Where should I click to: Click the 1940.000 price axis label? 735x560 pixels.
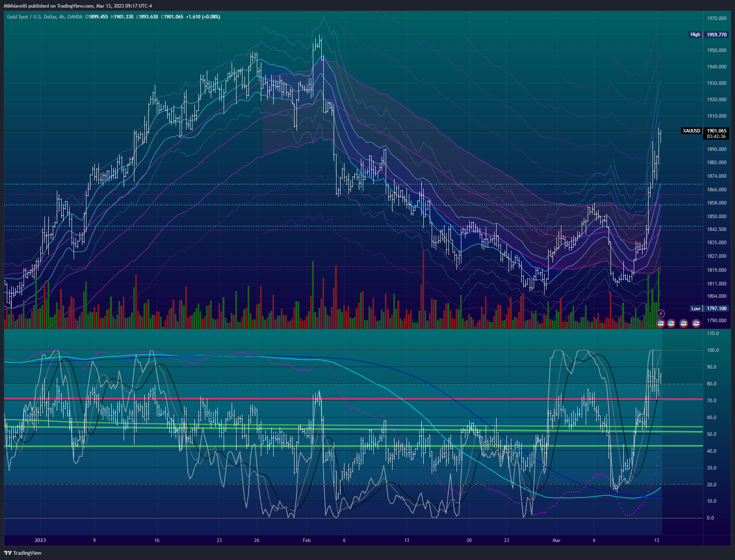[x=717, y=67]
